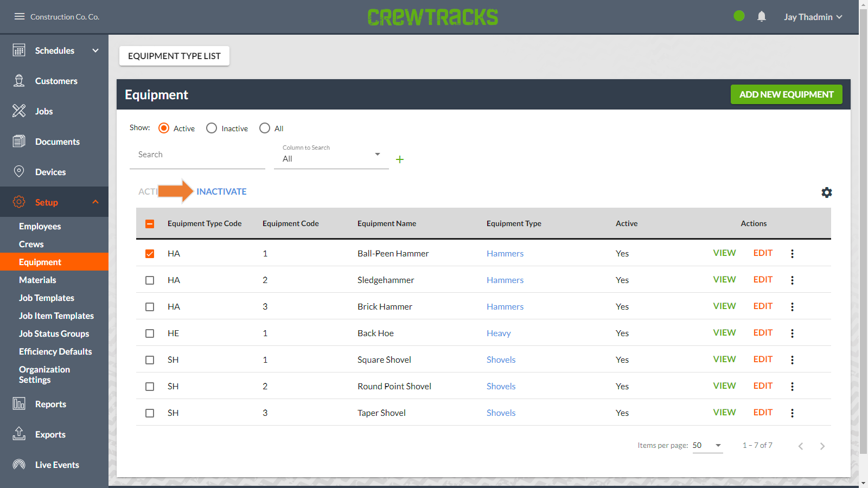Select the Active radio button
Screen dimensions: 868x488
click(164, 128)
